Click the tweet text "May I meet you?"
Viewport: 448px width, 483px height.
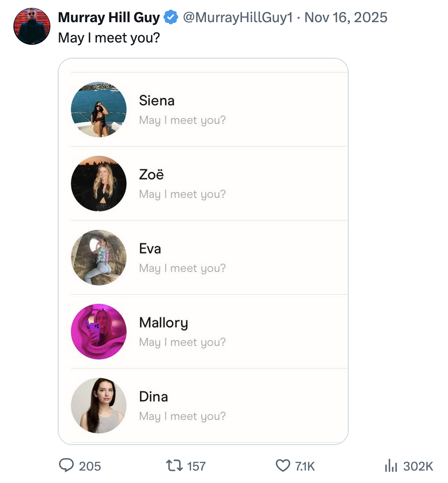coord(109,37)
